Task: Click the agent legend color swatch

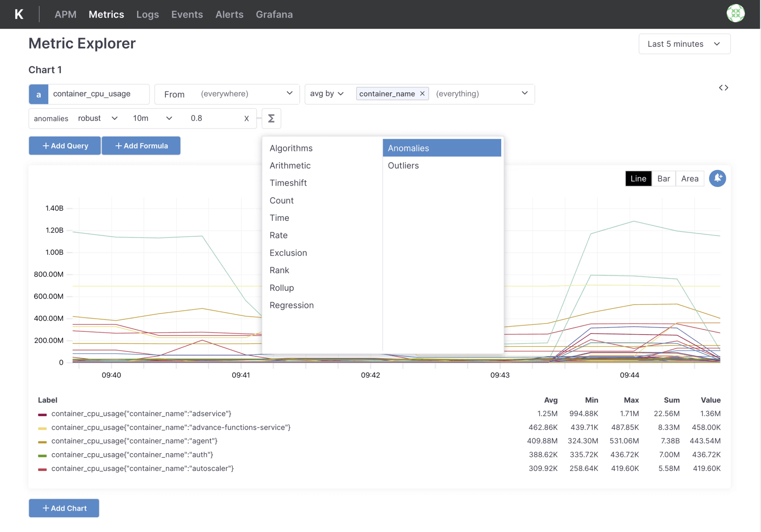Action: click(42, 442)
